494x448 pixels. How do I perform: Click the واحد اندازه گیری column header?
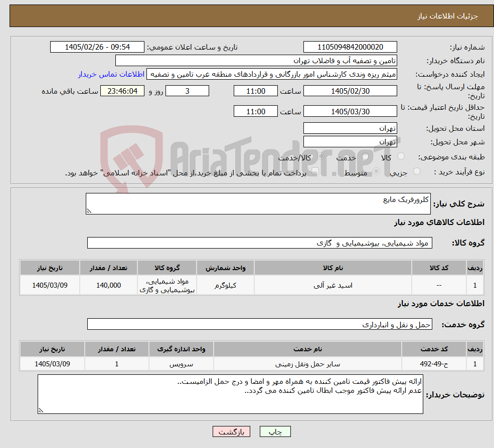point(181,349)
